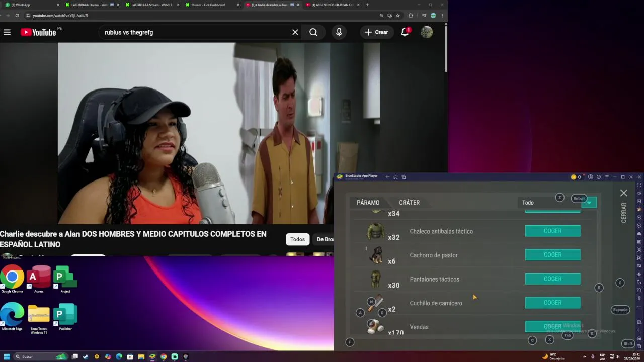644x362 pixels.
Task: Open BlueStacks from the taskbar
Action: click(152, 357)
